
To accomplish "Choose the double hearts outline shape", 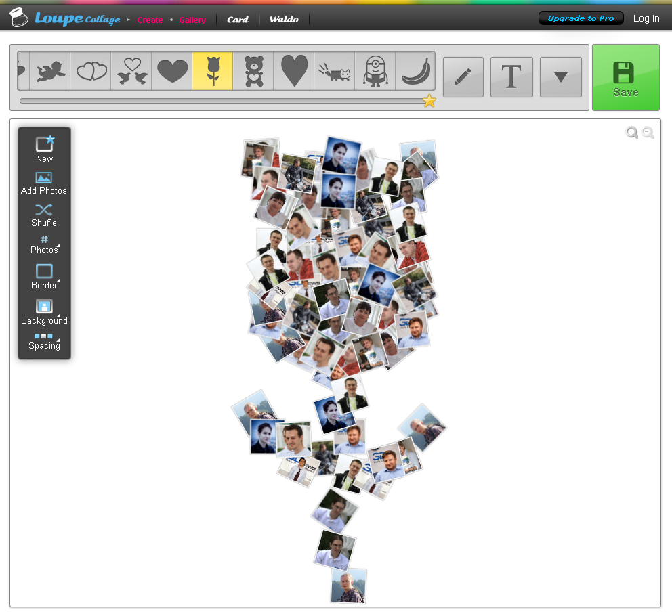I will tap(91, 71).
